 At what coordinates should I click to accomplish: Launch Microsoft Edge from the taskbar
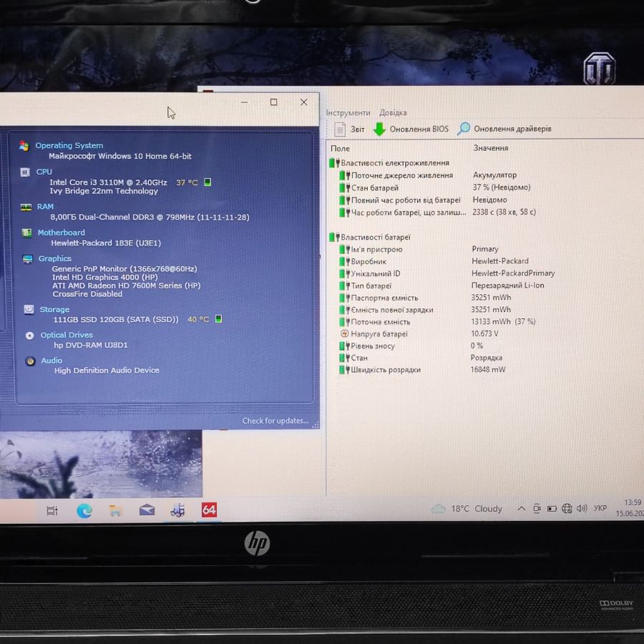click(x=84, y=510)
